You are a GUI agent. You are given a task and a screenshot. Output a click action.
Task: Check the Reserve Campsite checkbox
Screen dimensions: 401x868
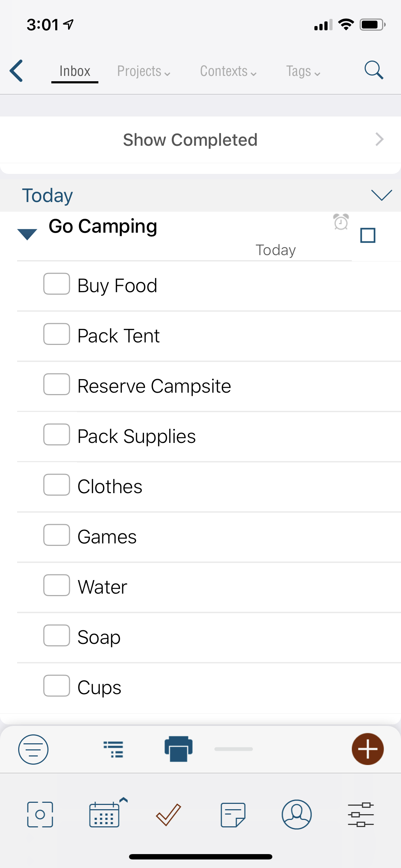[x=56, y=384]
